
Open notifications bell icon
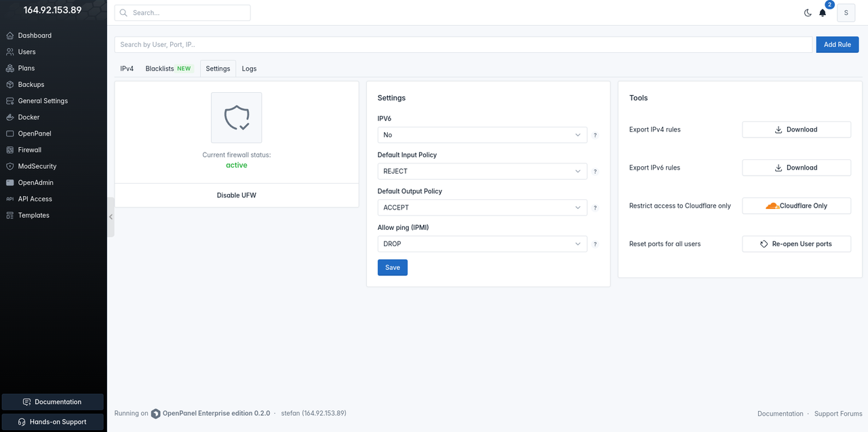tap(823, 13)
